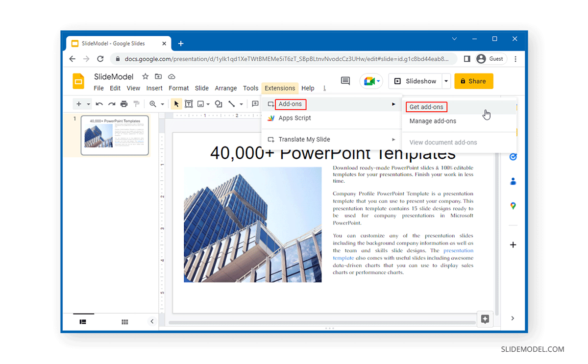Go back in the browser

[x=73, y=59]
